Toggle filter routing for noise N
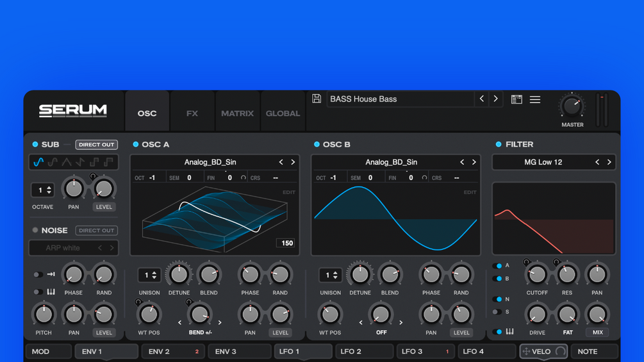644x362 pixels. click(497, 299)
